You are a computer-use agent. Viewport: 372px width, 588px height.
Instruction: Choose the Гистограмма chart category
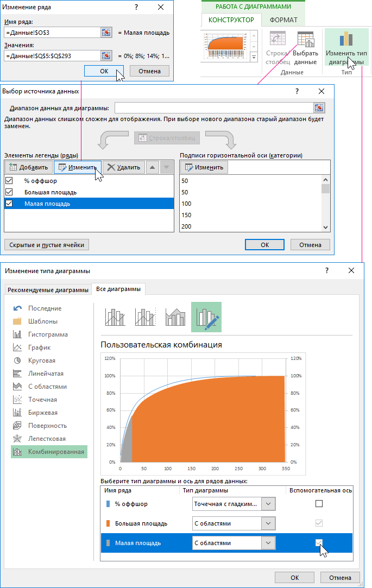(48, 334)
